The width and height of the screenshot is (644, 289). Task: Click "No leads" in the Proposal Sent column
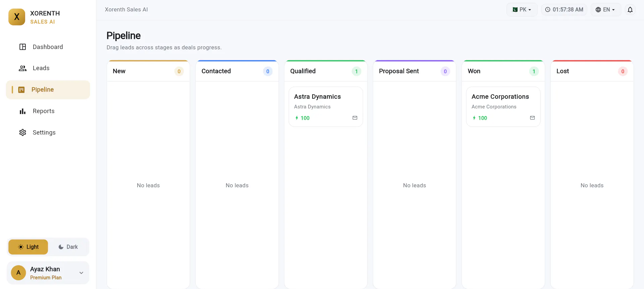pyautogui.click(x=415, y=185)
